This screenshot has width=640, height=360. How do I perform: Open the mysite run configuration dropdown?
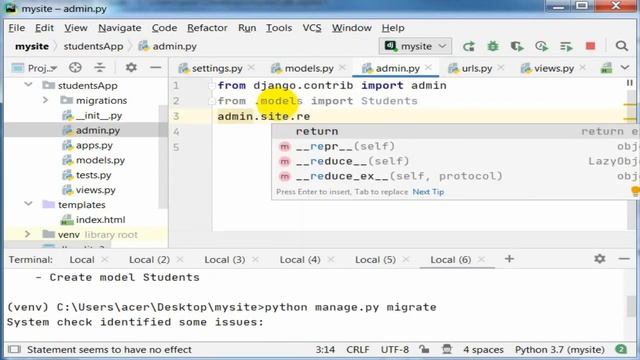tap(416, 46)
